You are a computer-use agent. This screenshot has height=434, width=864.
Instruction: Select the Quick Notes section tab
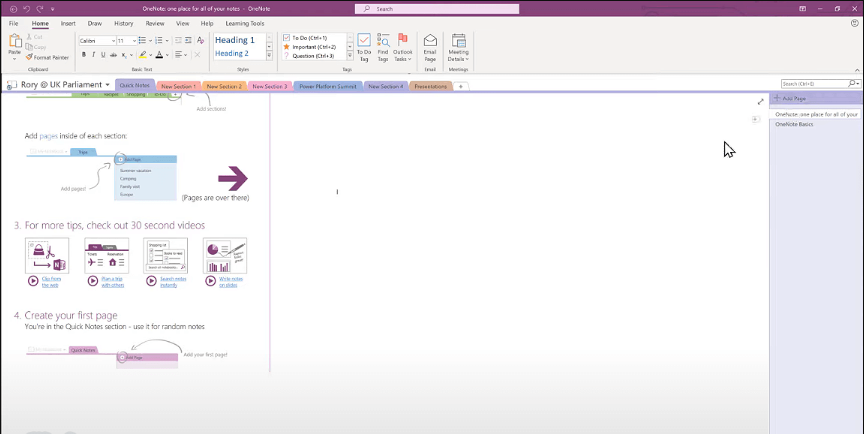(135, 85)
